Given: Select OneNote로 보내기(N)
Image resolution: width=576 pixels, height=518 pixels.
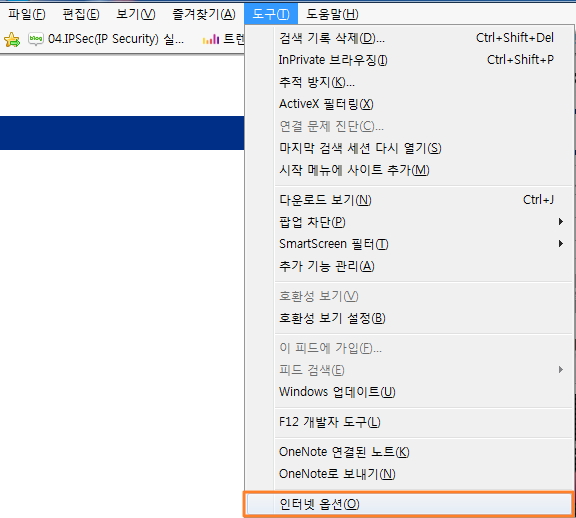Looking at the screenshot, I should tap(408, 474).
